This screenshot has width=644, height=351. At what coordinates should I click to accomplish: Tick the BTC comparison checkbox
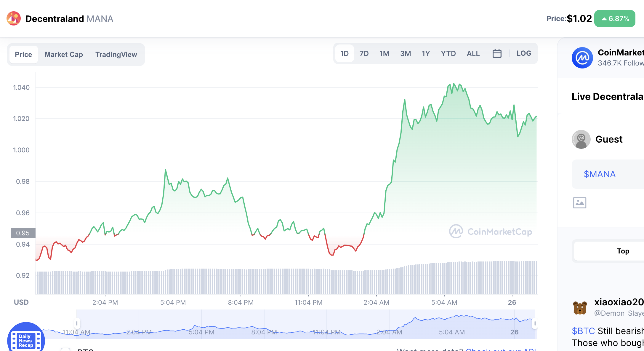[65, 350]
